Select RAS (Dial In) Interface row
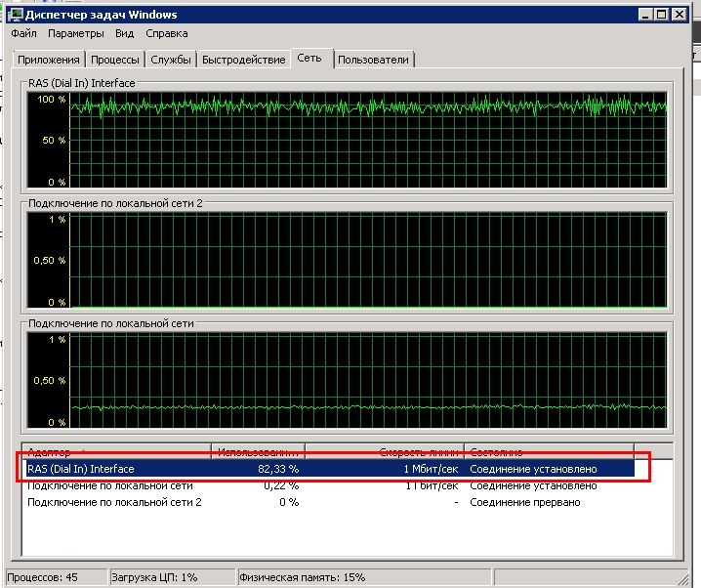This screenshot has width=701, height=588. (x=330, y=469)
